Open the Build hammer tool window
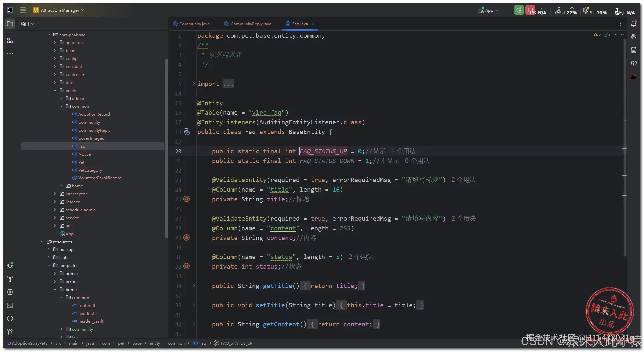The width and height of the screenshot is (644, 352). [x=10, y=279]
